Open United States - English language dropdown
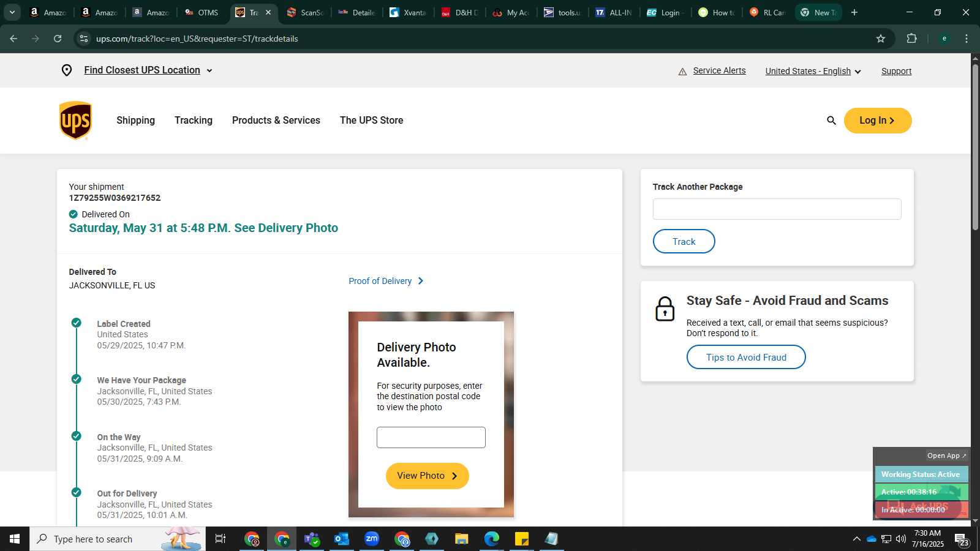The width and height of the screenshot is (980, 551). coord(813,71)
